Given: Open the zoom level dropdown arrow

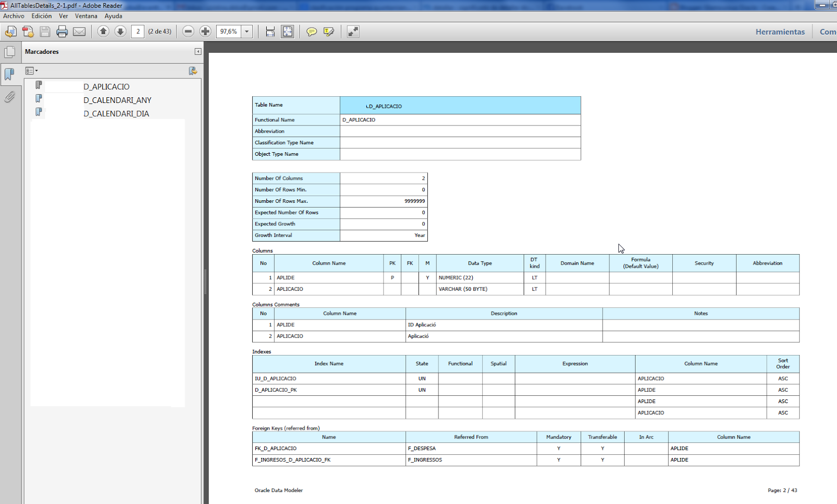Looking at the screenshot, I should [247, 32].
